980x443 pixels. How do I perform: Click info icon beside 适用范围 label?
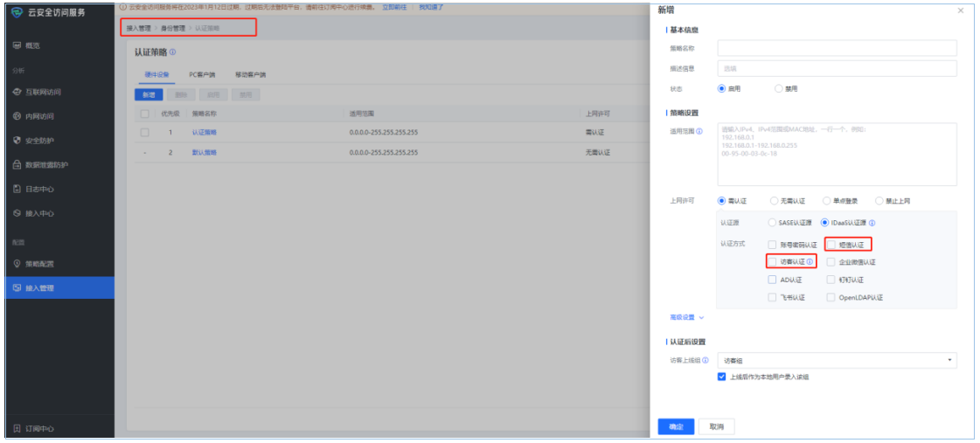tap(699, 132)
